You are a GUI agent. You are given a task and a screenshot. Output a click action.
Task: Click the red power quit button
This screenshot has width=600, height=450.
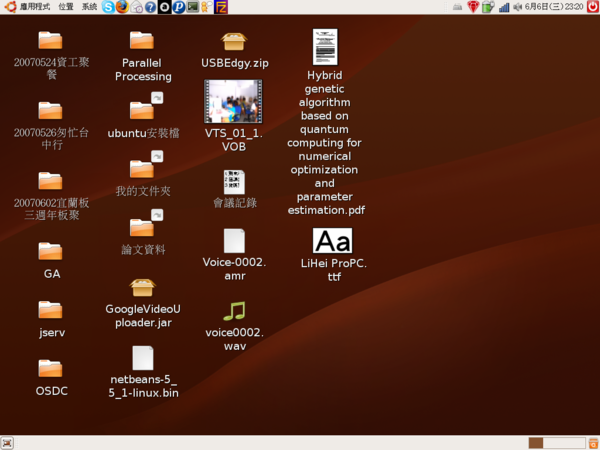(x=593, y=7)
